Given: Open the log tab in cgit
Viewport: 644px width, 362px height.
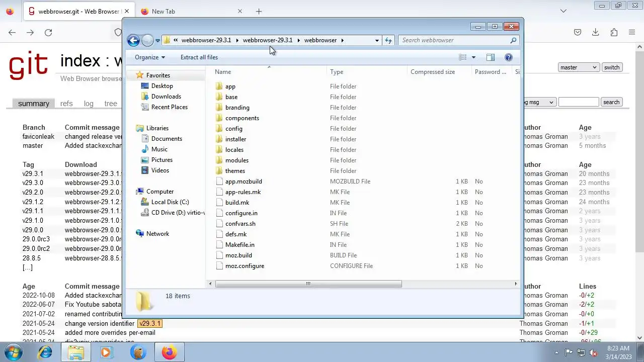Looking at the screenshot, I should point(89,104).
